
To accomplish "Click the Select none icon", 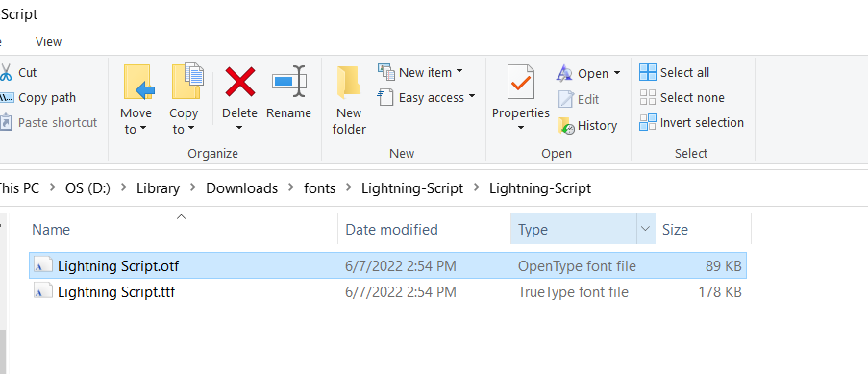I will [648, 97].
